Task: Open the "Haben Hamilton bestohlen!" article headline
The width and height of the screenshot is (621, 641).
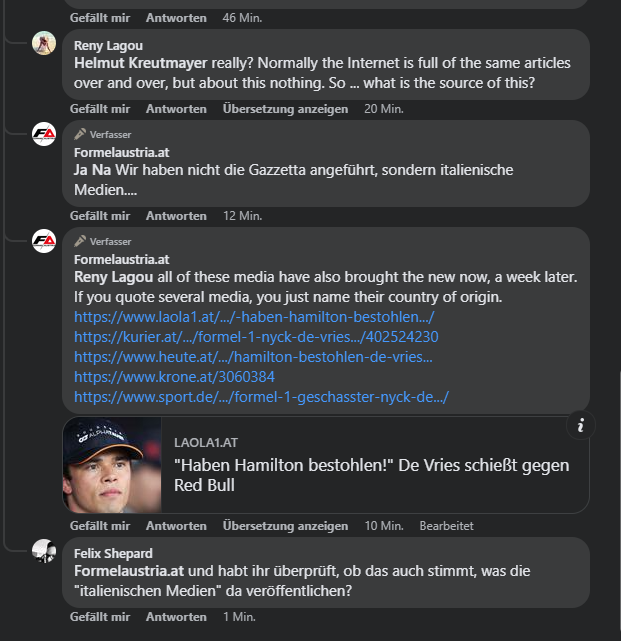Action: tap(371, 475)
